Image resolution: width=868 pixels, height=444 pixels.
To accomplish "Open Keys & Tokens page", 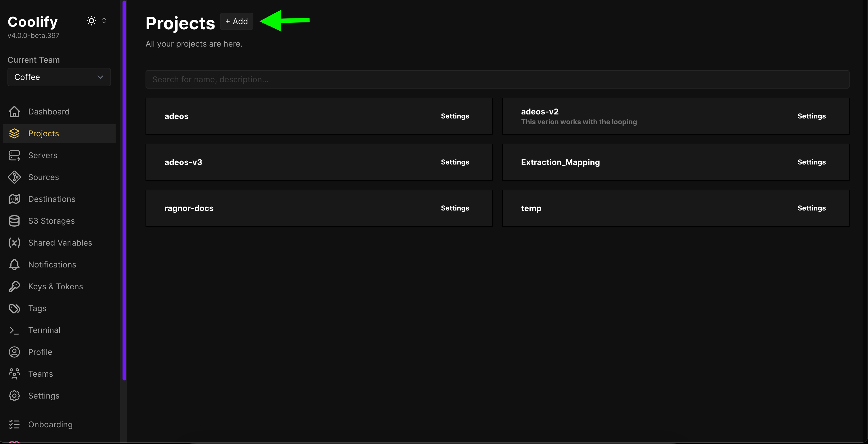I will [x=59, y=286].
